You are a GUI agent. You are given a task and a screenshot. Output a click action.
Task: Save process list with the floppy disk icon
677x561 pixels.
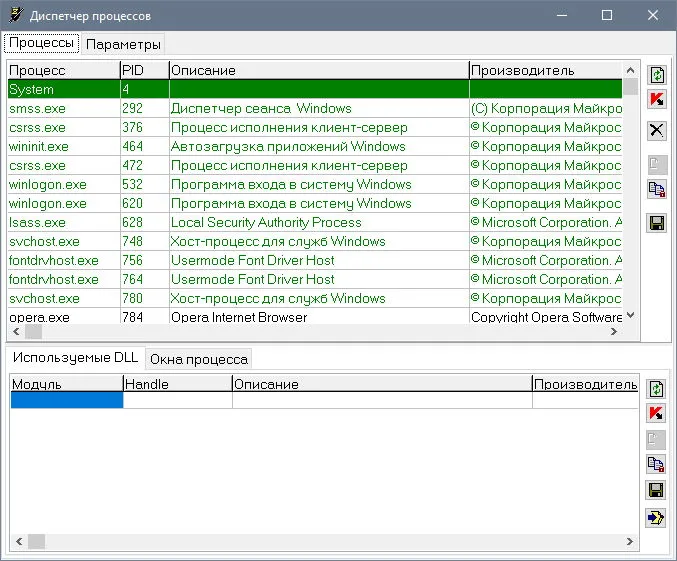click(657, 223)
